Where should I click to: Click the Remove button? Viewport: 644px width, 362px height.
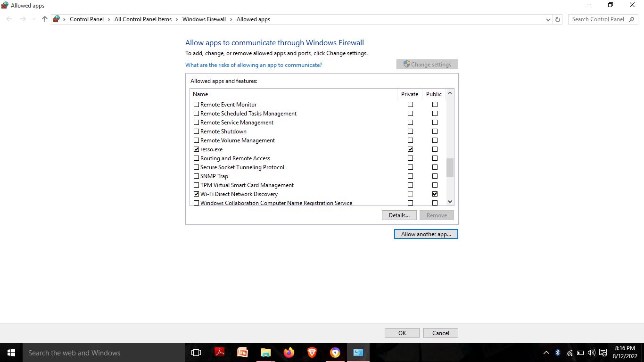point(437,215)
